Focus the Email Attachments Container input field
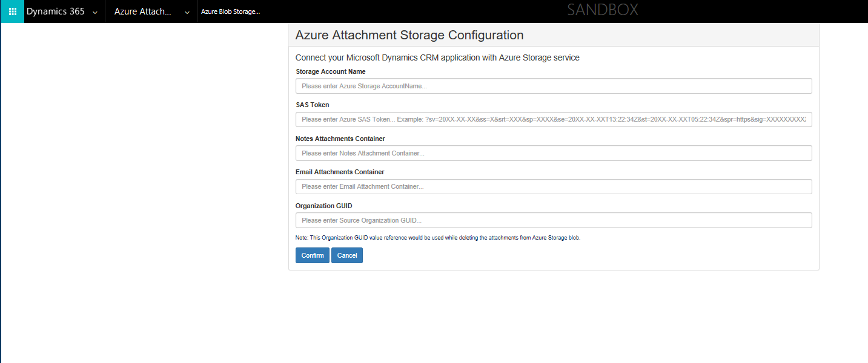 [x=553, y=186]
